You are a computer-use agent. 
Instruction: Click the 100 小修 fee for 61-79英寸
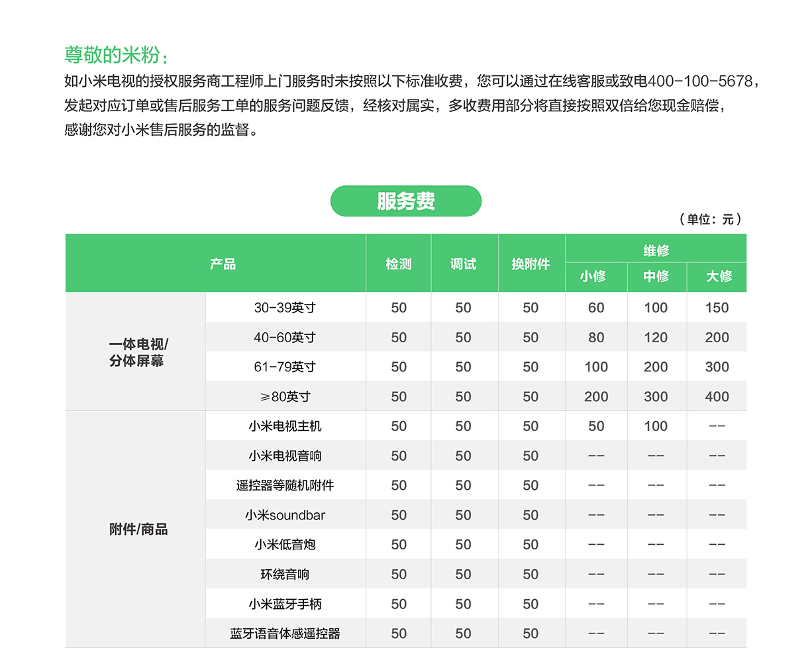tap(596, 367)
